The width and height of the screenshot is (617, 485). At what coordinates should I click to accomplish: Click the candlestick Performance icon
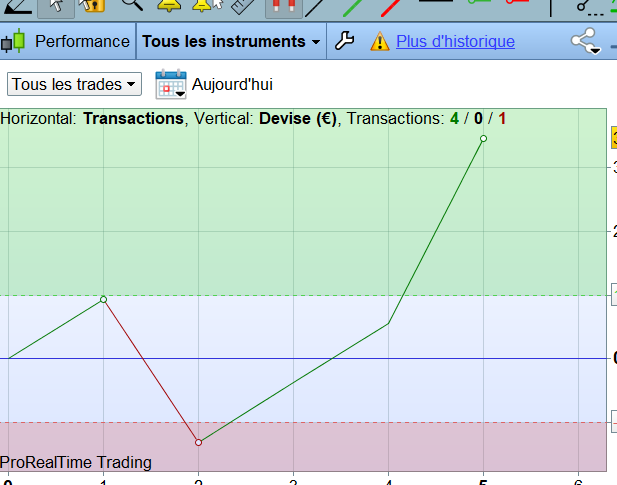click(x=13, y=41)
